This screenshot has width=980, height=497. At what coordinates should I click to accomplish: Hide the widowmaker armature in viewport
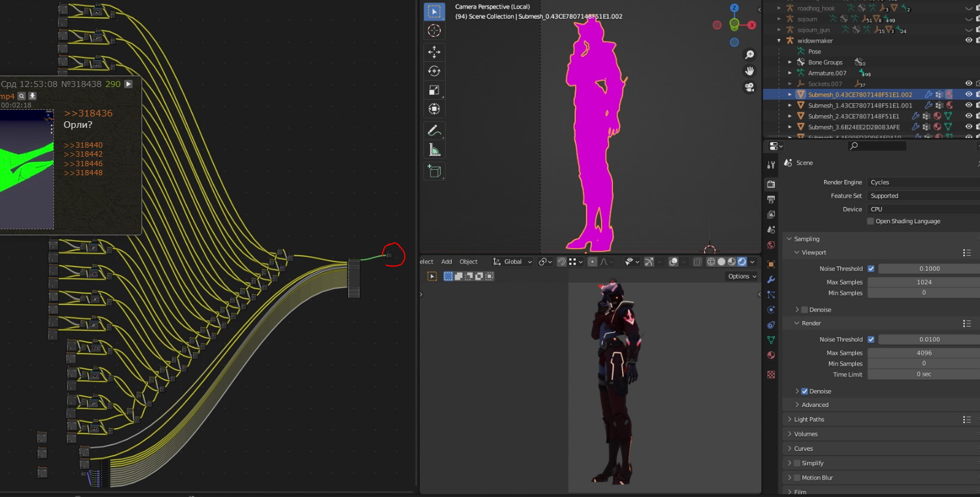(x=968, y=41)
